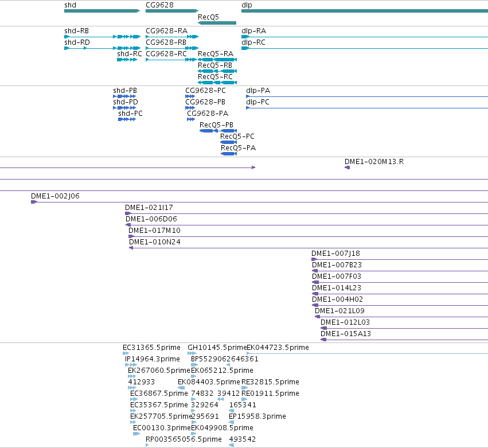The width and height of the screenshot is (488, 448).
Task: Select the CG9628-PB protein label
Action: click(205, 102)
